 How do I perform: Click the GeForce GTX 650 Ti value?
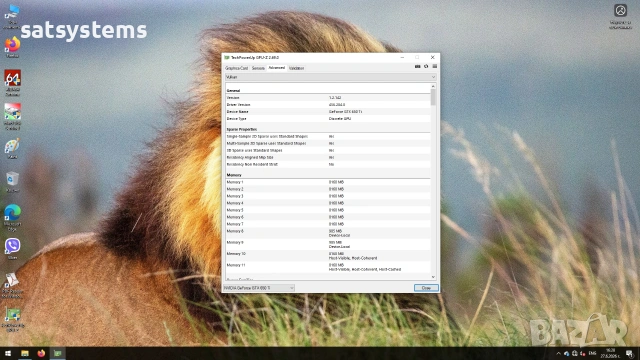[x=345, y=111]
